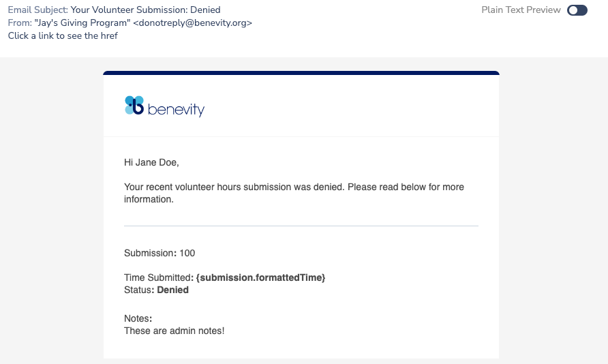Click the Submission: 100 line
Image resolution: width=608 pixels, height=364 pixels.
click(159, 253)
